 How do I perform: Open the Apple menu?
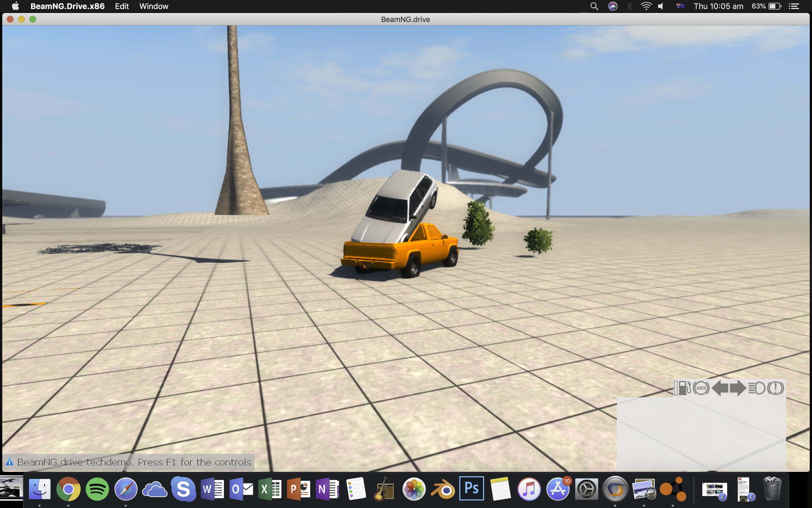click(15, 6)
